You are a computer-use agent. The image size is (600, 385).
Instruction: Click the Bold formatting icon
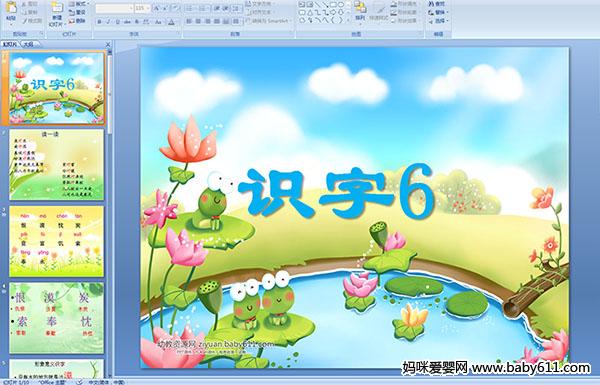[99, 22]
